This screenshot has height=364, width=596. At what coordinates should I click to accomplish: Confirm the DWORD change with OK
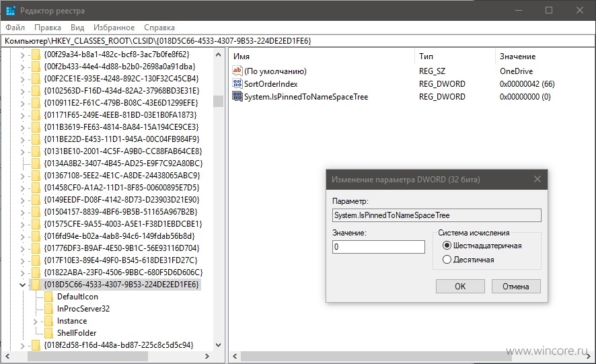coord(460,287)
